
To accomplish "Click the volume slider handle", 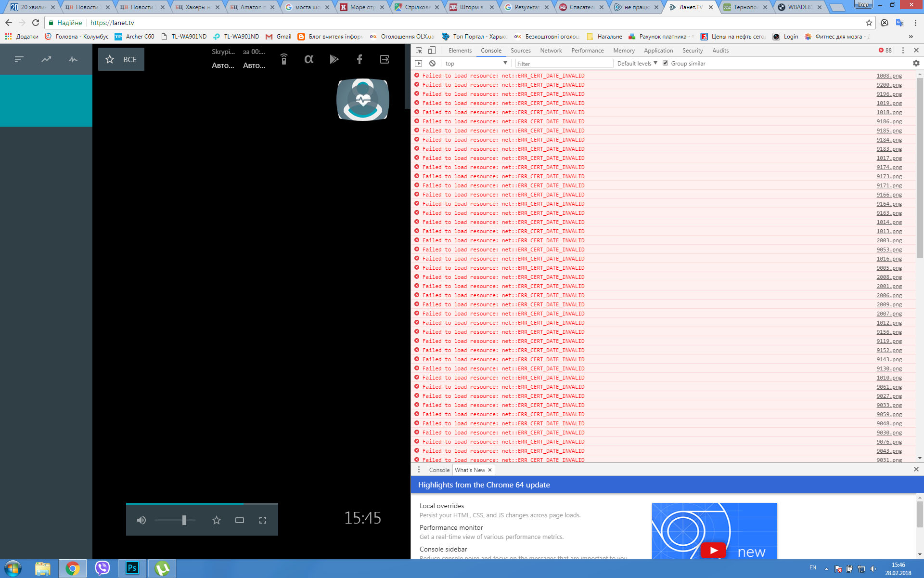I will pos(184,520).
